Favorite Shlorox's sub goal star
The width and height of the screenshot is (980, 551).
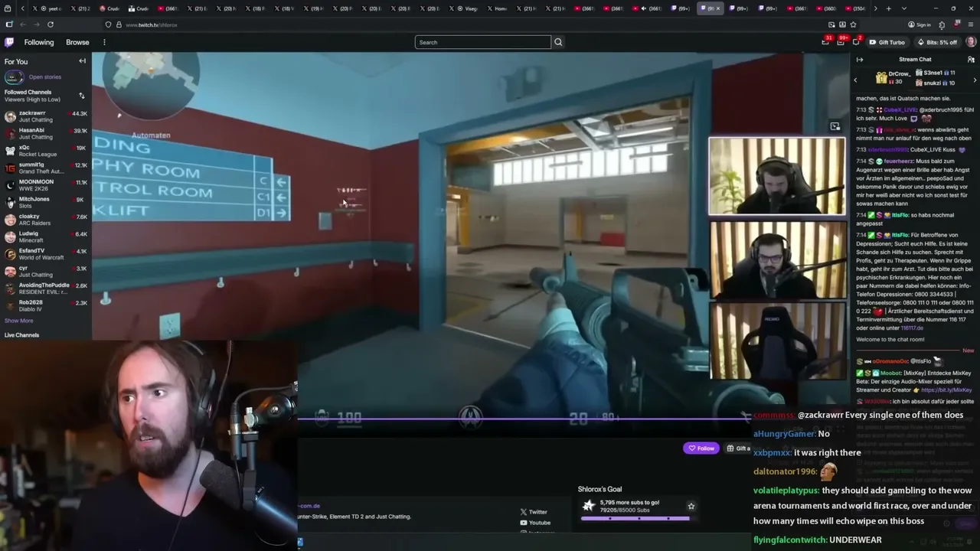tap(691, 506)
